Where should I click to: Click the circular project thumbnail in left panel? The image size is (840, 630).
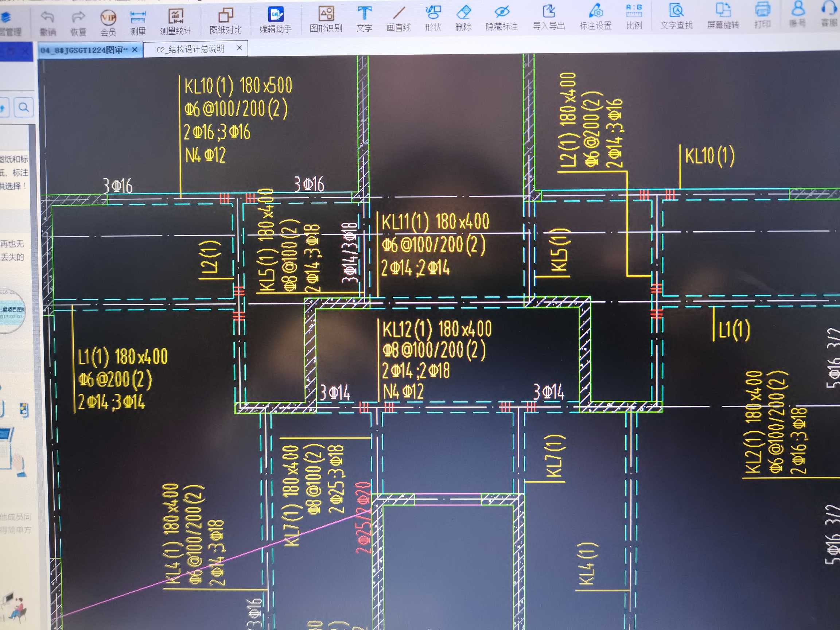tap(11, 310)
